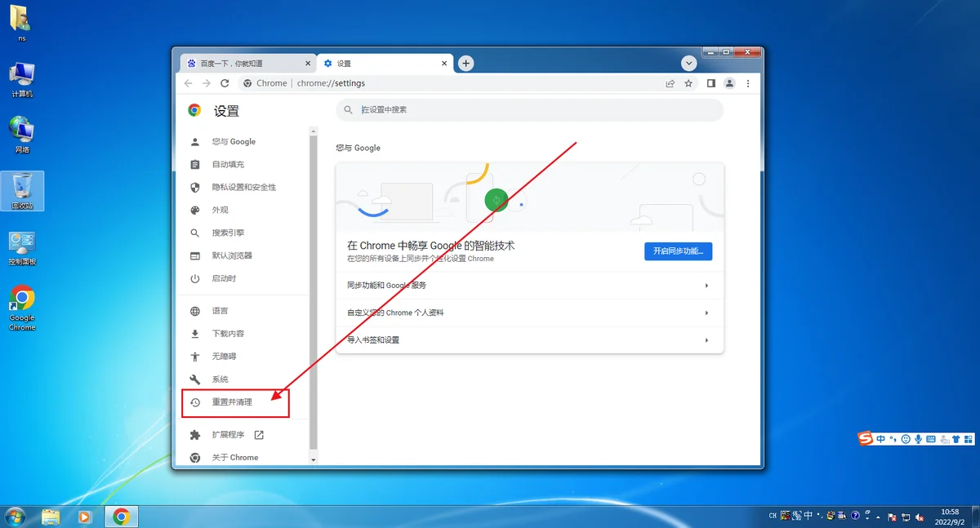
Task: Bookmark this page with the star icon
Action: (x=688, y=83)
